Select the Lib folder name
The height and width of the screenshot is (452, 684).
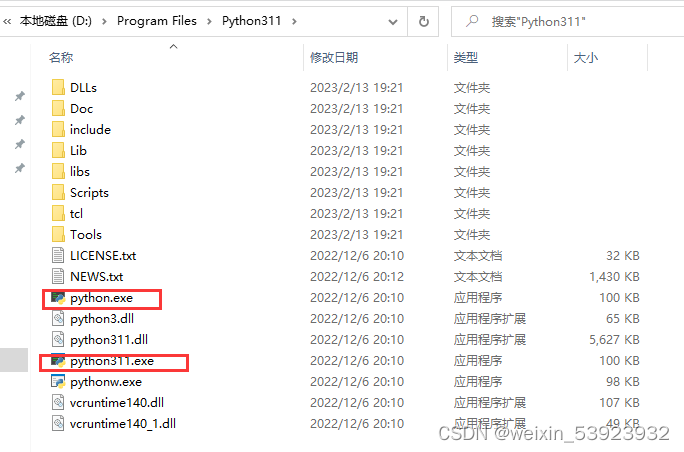click(x=79, y=150)
